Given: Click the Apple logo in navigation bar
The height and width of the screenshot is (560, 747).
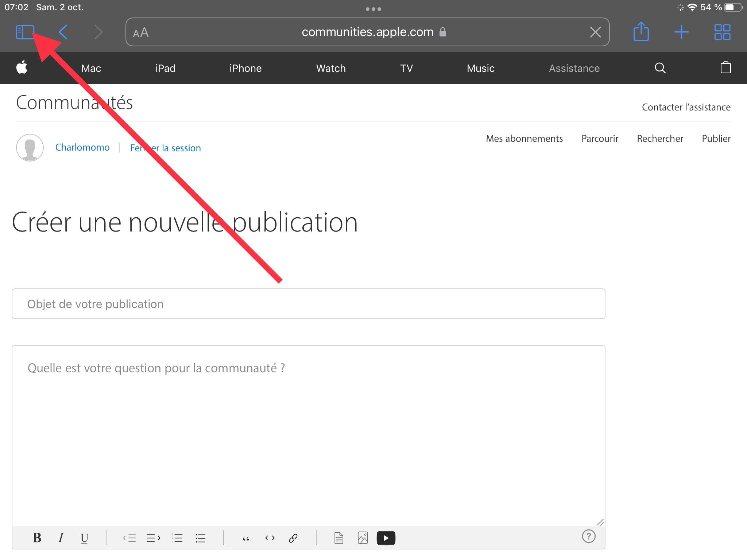Looking at the screenshot, I should 22,68.
